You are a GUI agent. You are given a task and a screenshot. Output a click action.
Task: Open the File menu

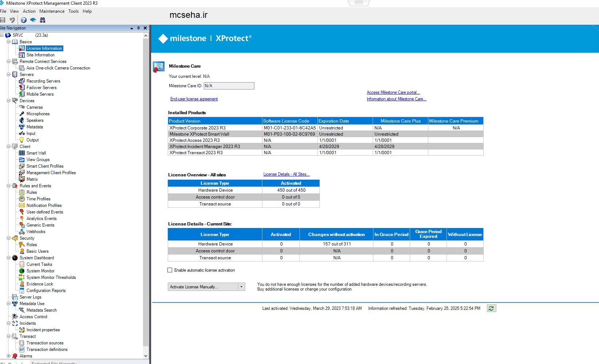(3, 11)
